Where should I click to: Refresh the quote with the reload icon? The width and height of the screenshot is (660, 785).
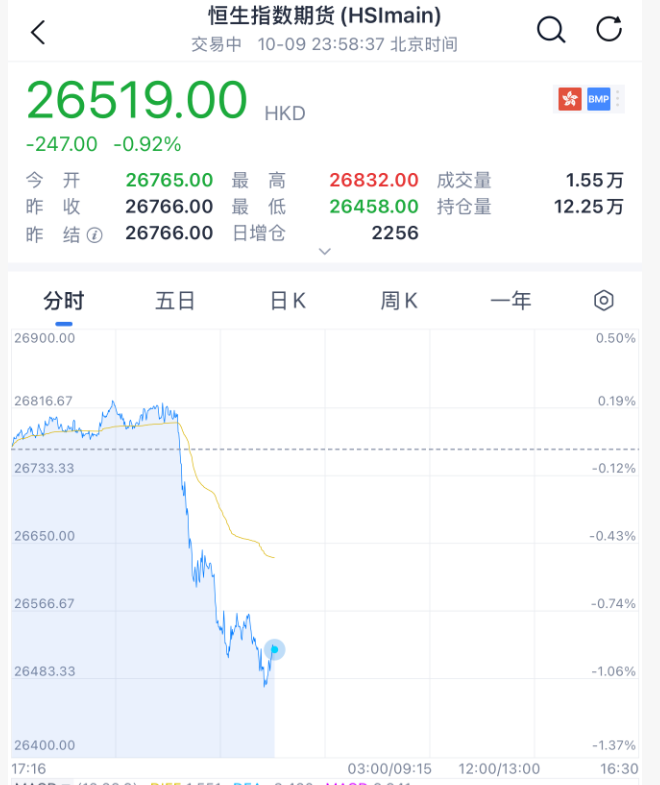[x=609, y=30]
